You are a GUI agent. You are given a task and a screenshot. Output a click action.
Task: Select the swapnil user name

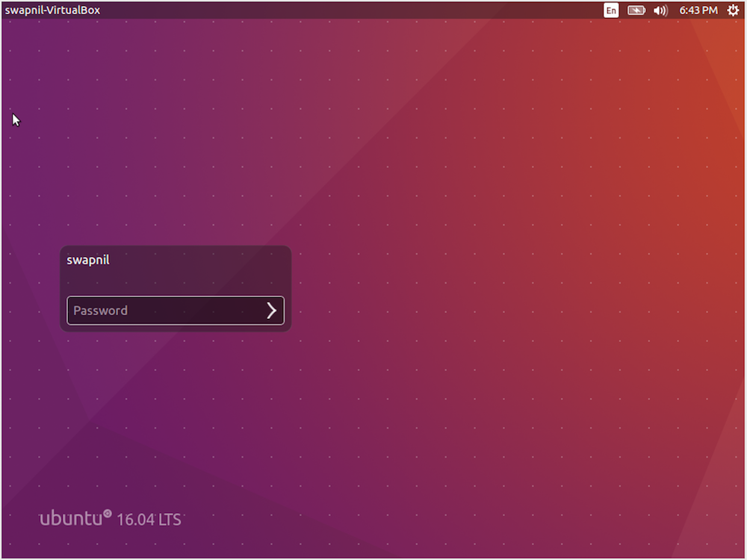[x=88, y=260]
